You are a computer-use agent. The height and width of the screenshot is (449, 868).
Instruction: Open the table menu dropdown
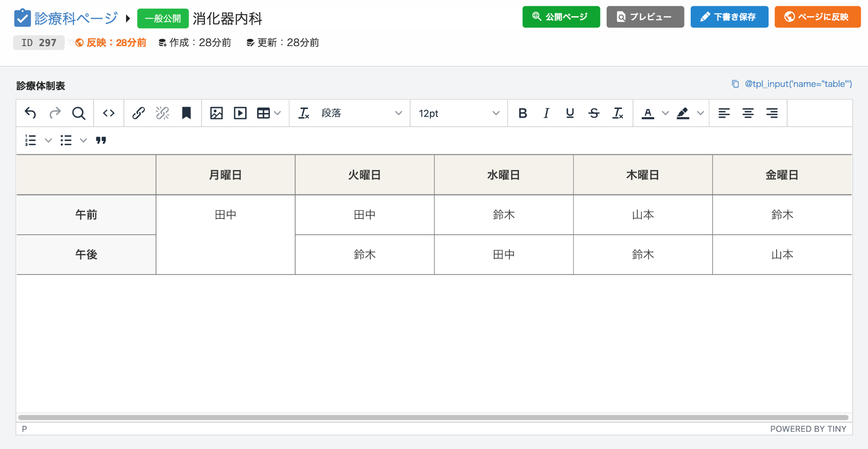(269, 113)
